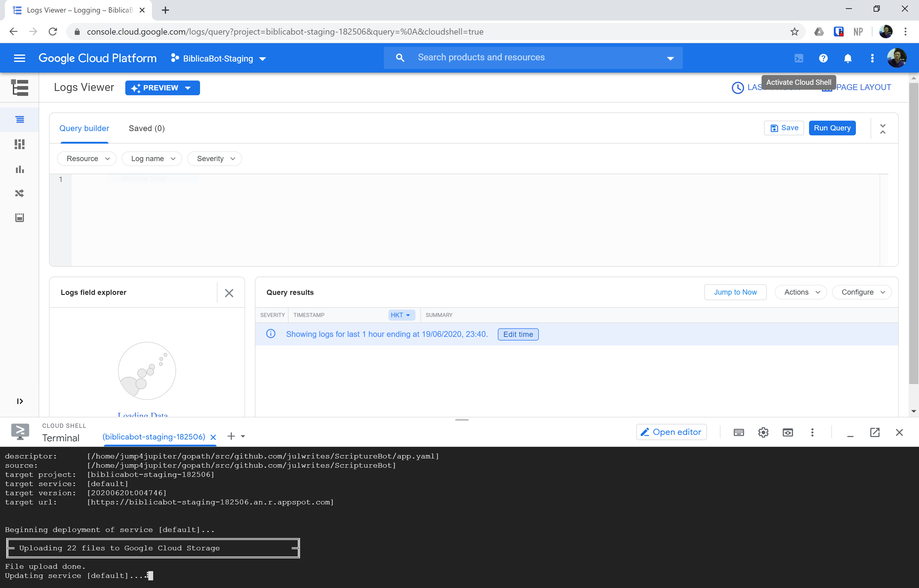The image size is (919, 588).
Task: Open the help question mark menu
Action: [823, 58]
